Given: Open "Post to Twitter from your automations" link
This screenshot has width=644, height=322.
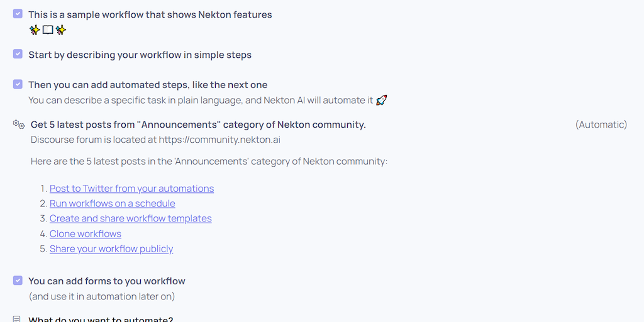Looking at the screenshot, I should (x=131, y=189).
